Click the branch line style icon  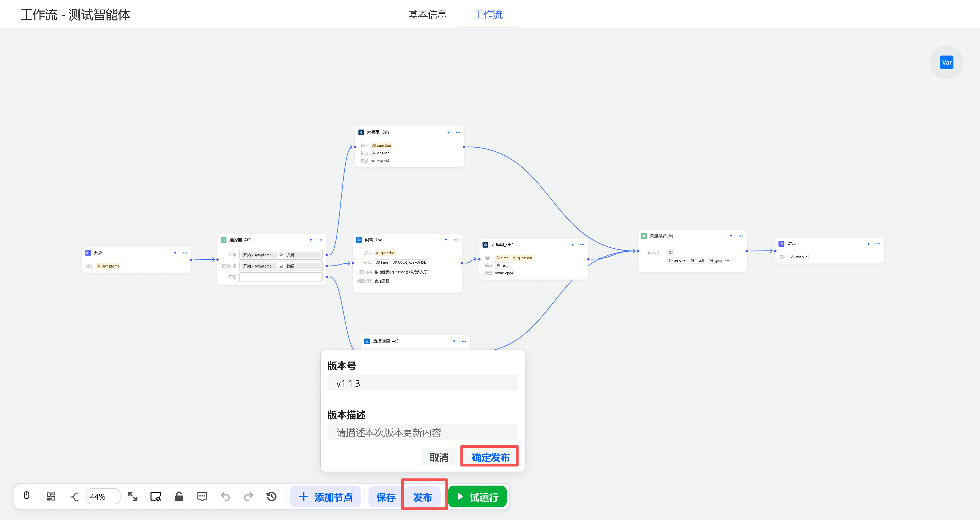[75, 496]
